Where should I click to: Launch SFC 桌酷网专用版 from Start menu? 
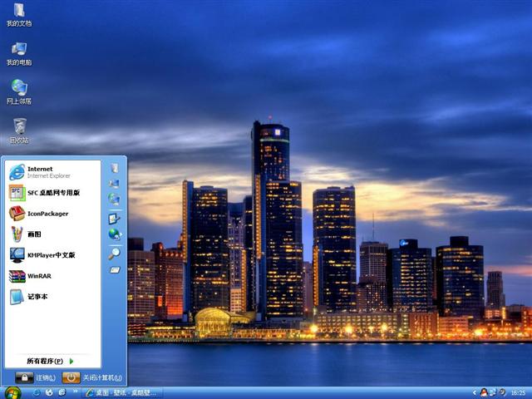click(x=52, y=192)
